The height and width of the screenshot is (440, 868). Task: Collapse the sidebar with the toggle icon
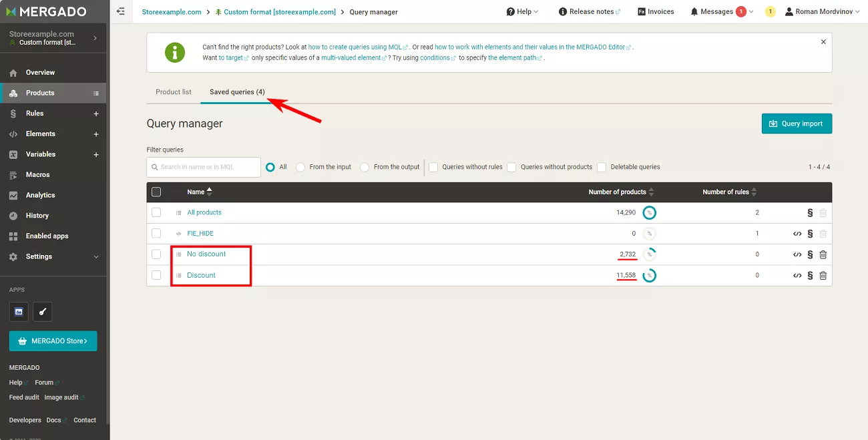[x=120, y=11]
